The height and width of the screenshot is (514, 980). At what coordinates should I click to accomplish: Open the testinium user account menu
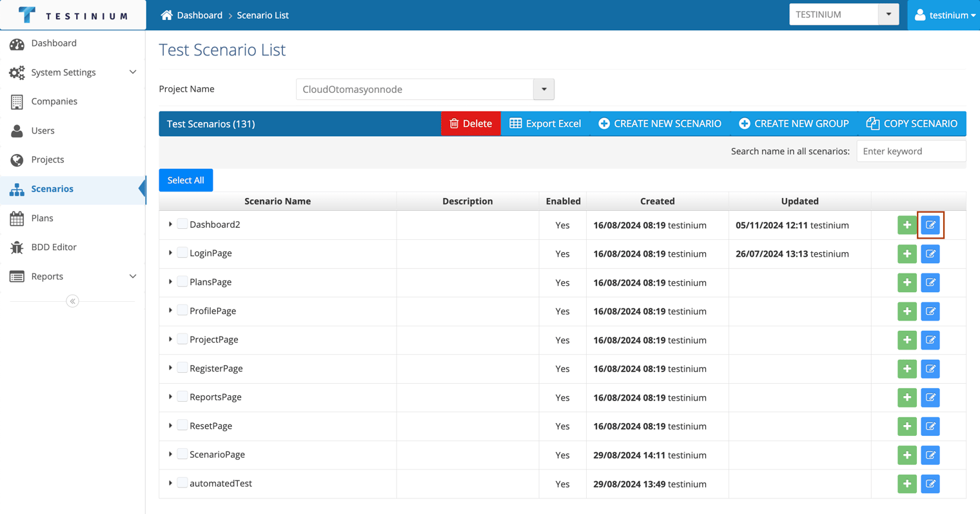(945, 15)
